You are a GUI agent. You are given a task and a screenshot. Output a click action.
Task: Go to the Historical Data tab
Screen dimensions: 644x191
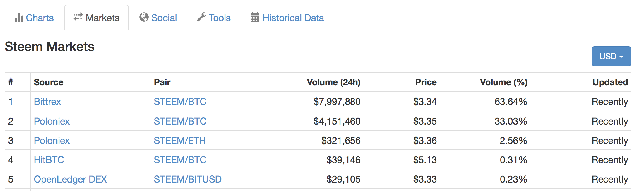pos(287,18)
